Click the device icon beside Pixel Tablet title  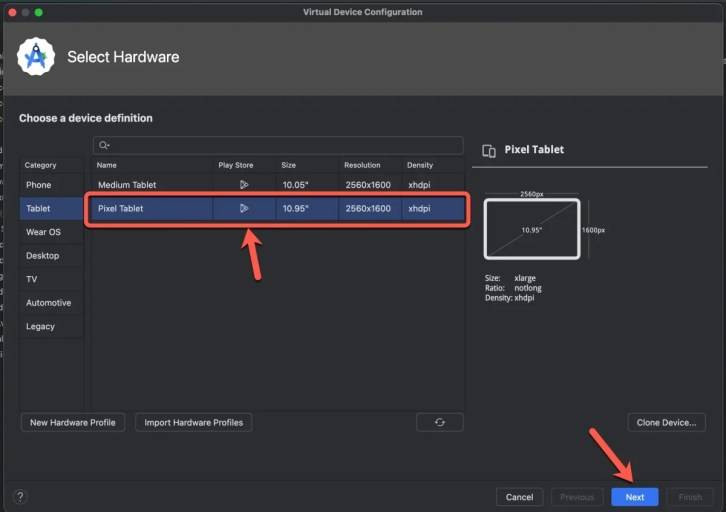tap(489, 150)
